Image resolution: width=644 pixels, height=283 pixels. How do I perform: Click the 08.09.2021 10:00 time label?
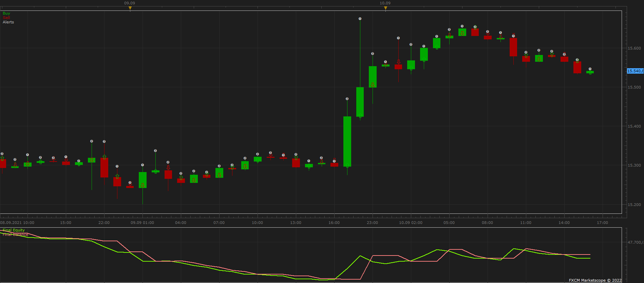coord(17,223)
